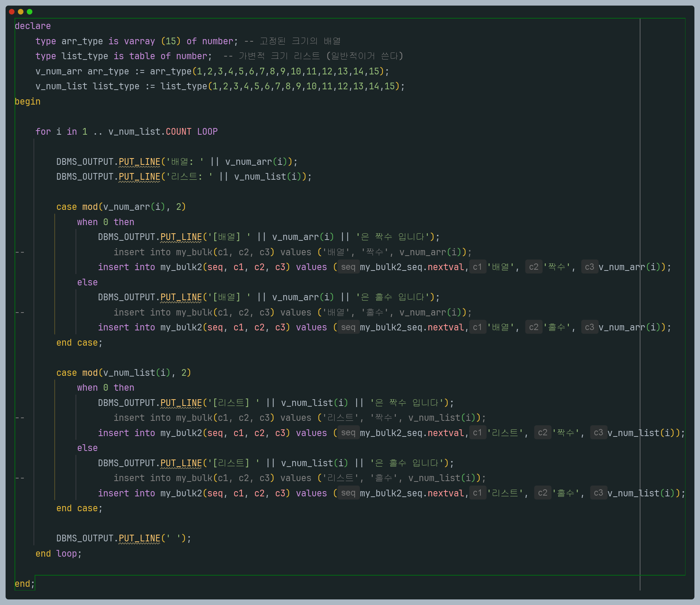Viewport: 700px width, 605px height.
Task: Click 'v_num_arr' variable declaration
Action: tap(59, 71)
